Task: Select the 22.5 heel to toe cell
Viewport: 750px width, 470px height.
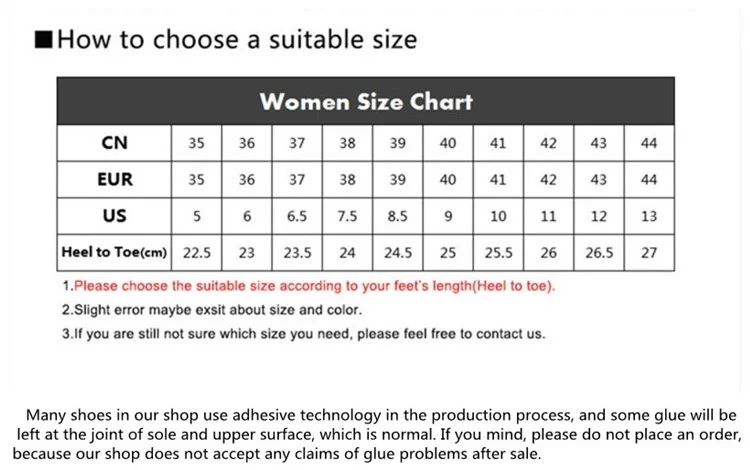Action: [x=197, y=252]
